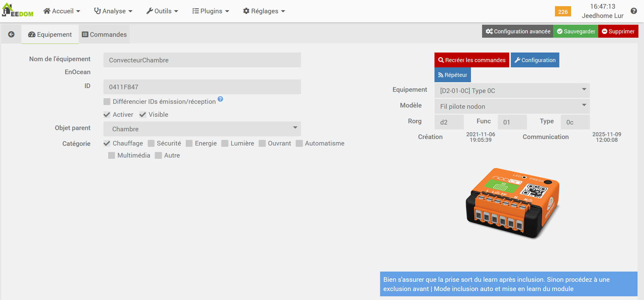
Task: Click the Jeedhome Lur username text
Action: coord(603,16)
